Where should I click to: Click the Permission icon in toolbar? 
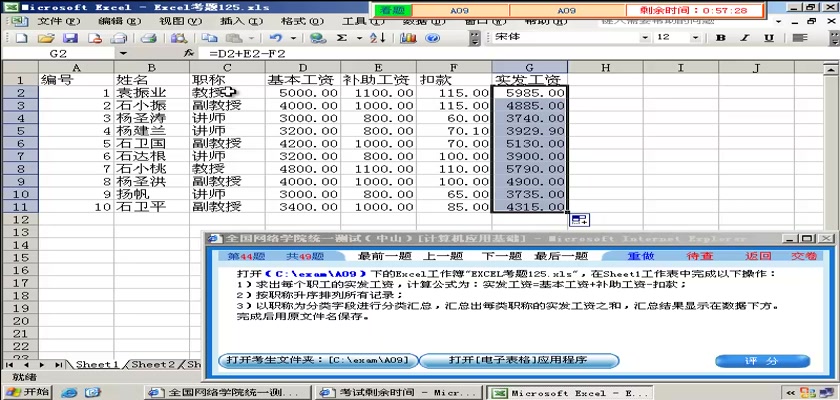click(x=95, y=38)
